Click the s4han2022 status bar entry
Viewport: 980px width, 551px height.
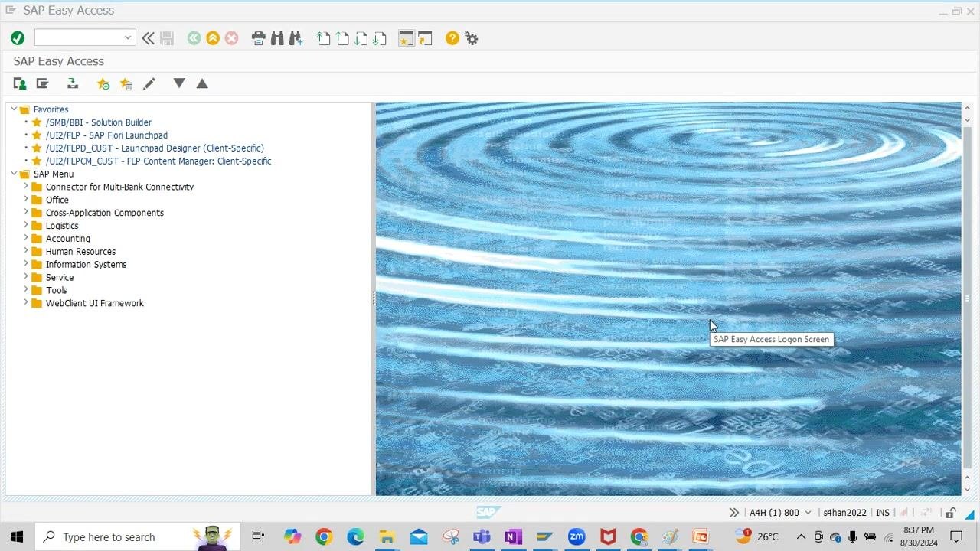coord(844,513)
